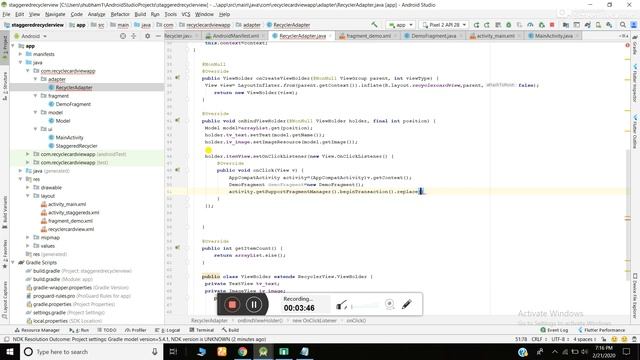The image size is (640, 360).
Task: Toggle the Build Variants side tab
Action: click(5, 211)
